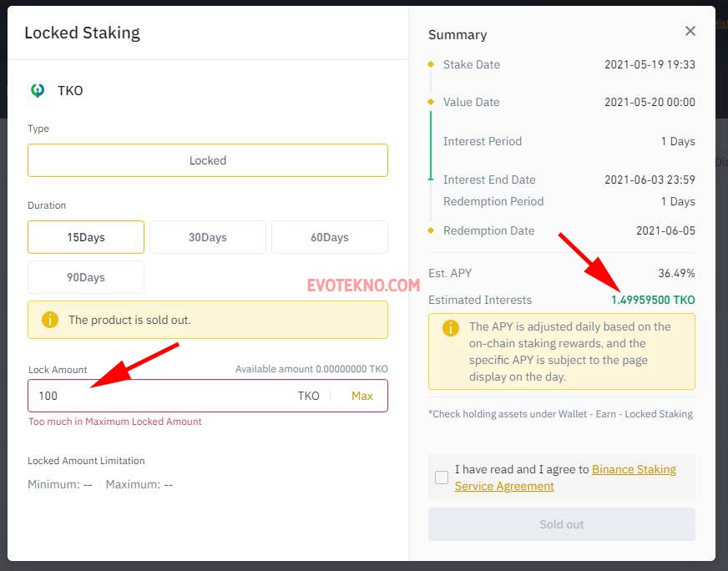Click the Estimated Interests 1.49959500 TKO value
Image resolution: width=728 pixels, height=571 pixels.
pos(653,300)
